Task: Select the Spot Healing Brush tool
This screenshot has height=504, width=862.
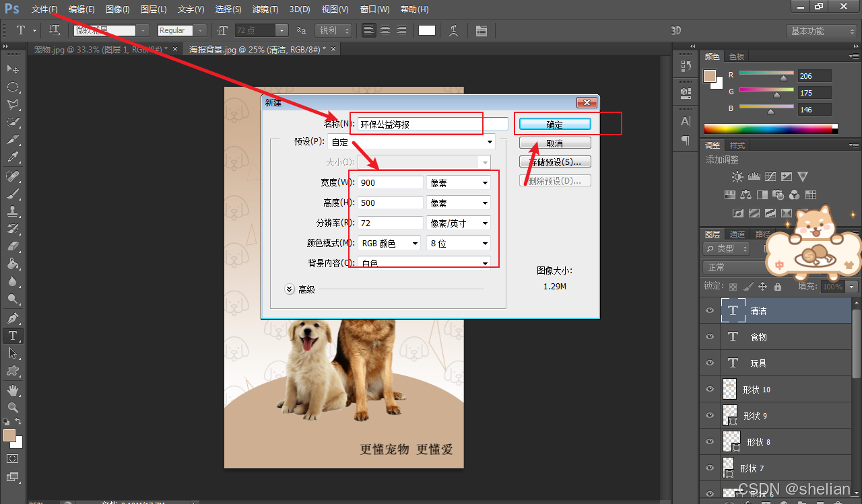Action: (x=13, y=176)
